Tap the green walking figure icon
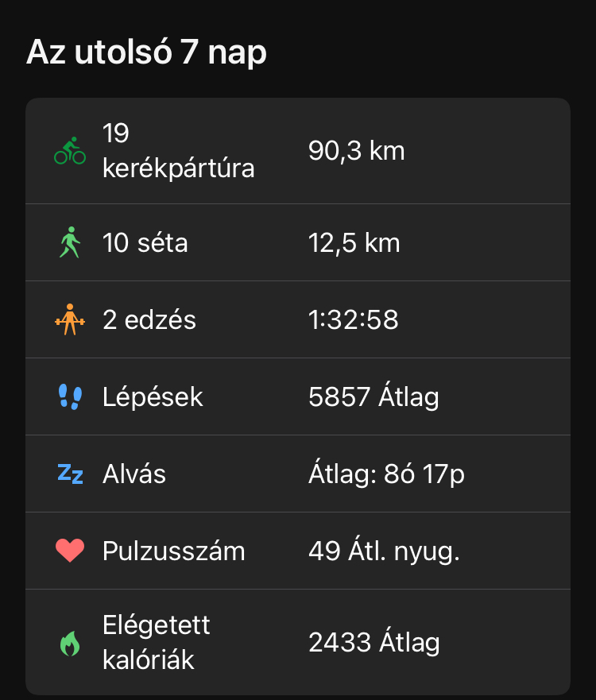596x700 pixels. tap(70, 242)
